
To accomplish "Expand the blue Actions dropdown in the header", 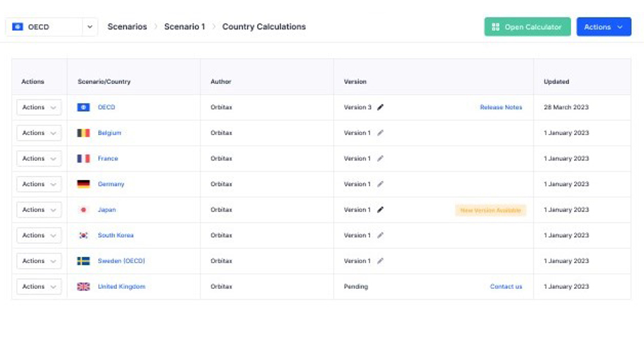I will [x=603, y=27].
